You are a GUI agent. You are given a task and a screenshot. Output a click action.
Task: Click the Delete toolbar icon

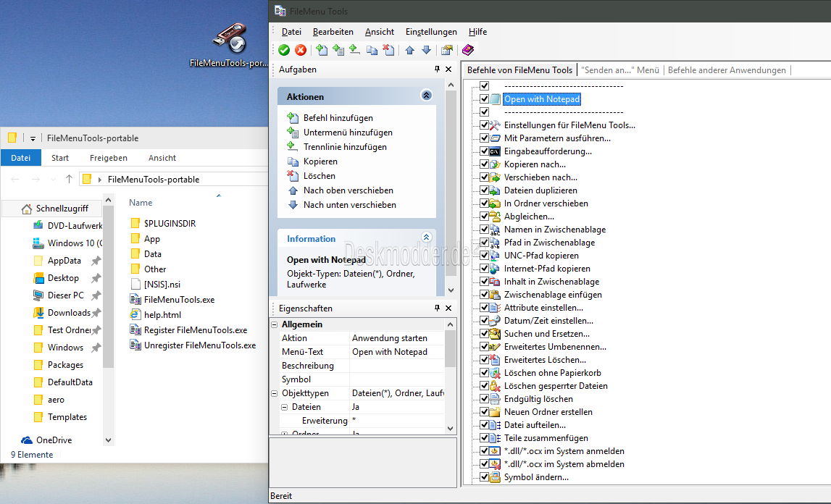[388, 50]
